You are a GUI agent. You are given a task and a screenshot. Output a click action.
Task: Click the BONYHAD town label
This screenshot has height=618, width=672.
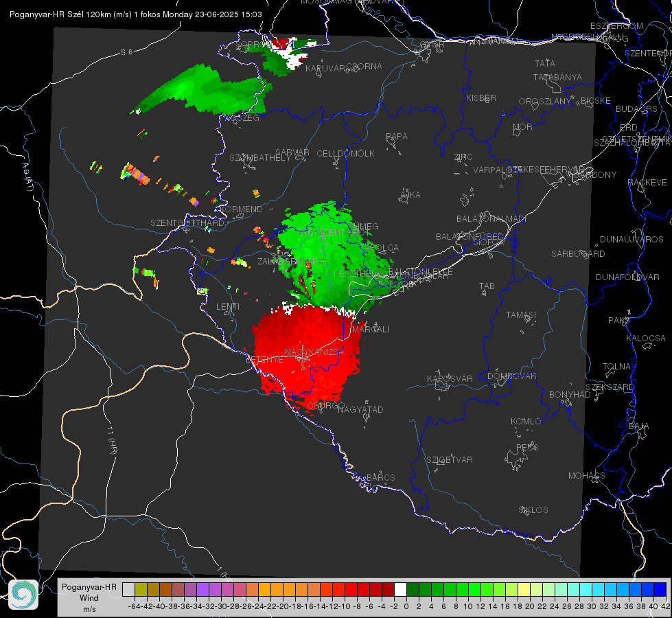(x=570, y=395)
